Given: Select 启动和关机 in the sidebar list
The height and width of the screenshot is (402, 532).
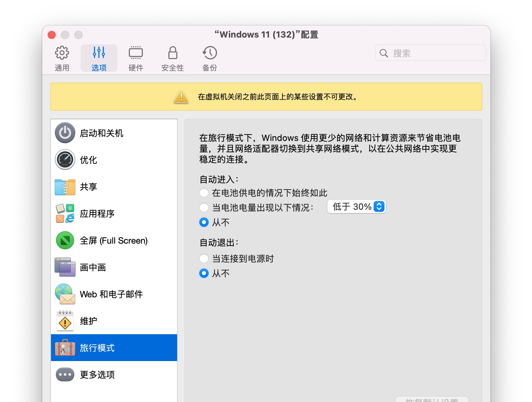Looking at the screenshot, I should coord(114,133).
